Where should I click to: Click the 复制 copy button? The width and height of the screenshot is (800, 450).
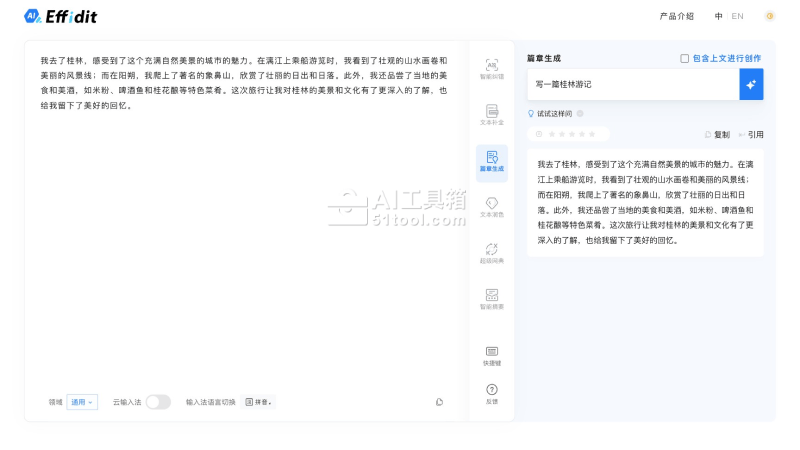[x=717, y=134]
